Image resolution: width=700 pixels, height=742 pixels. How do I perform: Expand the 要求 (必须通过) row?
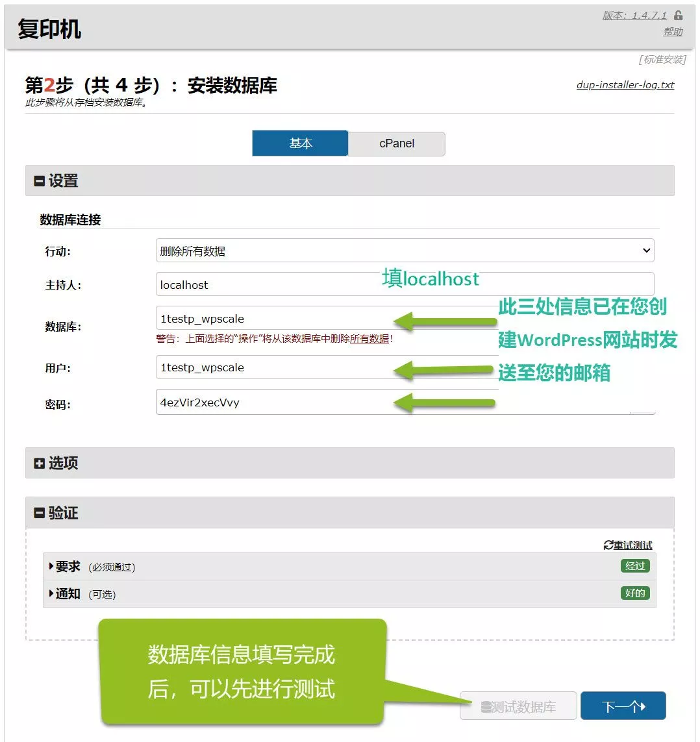point(349,567)
